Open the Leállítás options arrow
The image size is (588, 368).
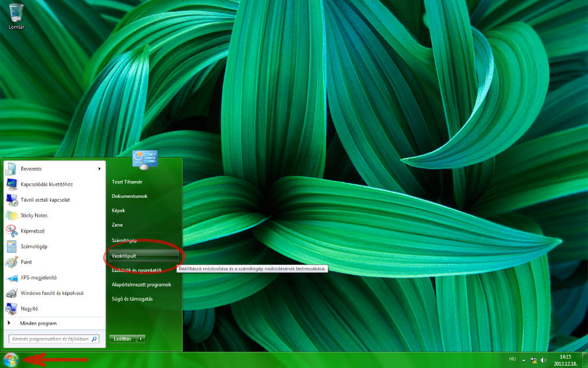(140, 339)
